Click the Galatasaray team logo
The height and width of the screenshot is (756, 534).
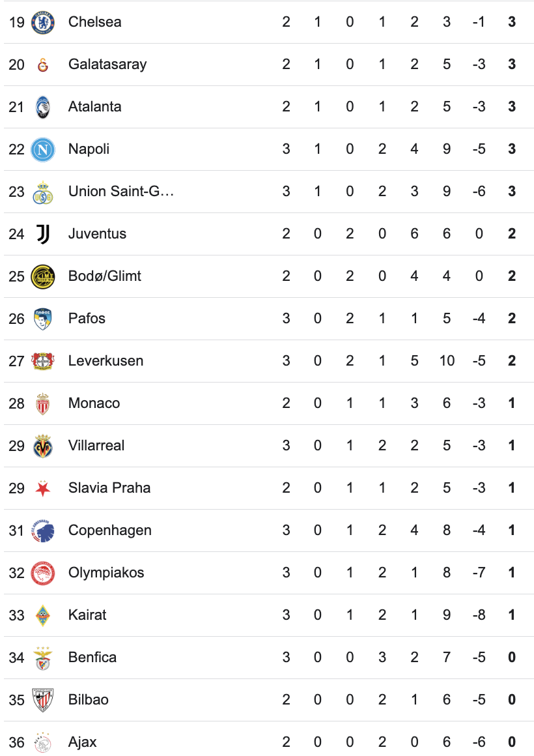pyautogui.click(x=43, y=65)
